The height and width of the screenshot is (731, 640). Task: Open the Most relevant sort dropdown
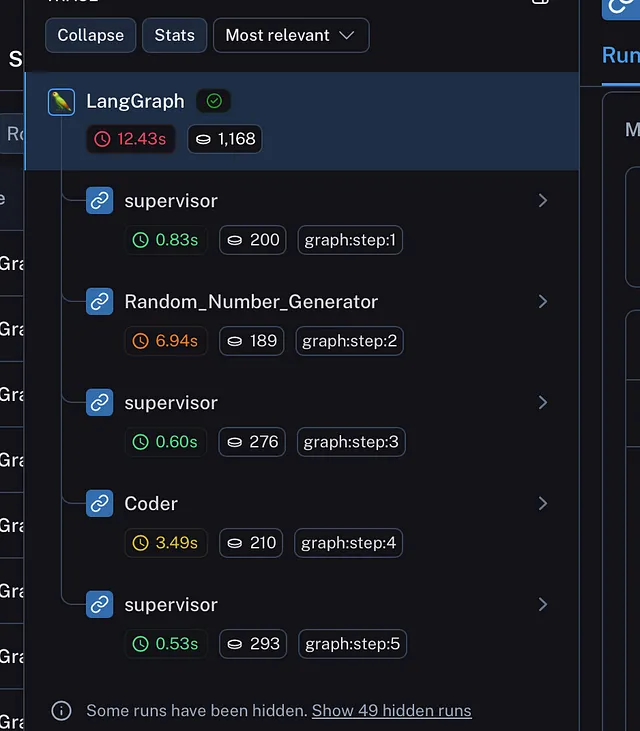click(291, 35)
